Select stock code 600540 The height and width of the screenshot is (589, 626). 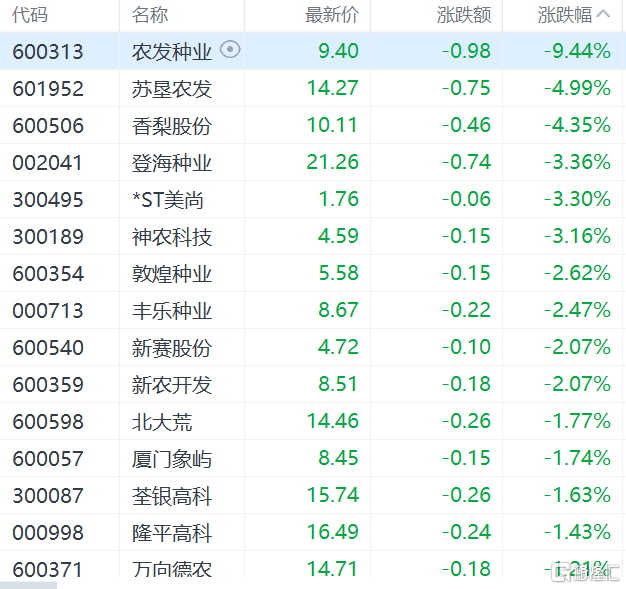tap(48, 348)
